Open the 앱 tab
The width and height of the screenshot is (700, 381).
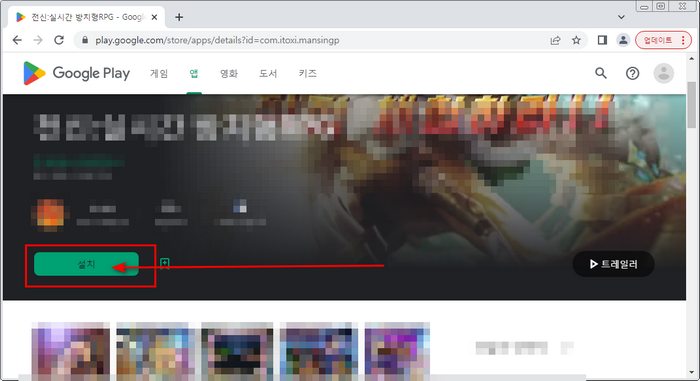[194, 74]
